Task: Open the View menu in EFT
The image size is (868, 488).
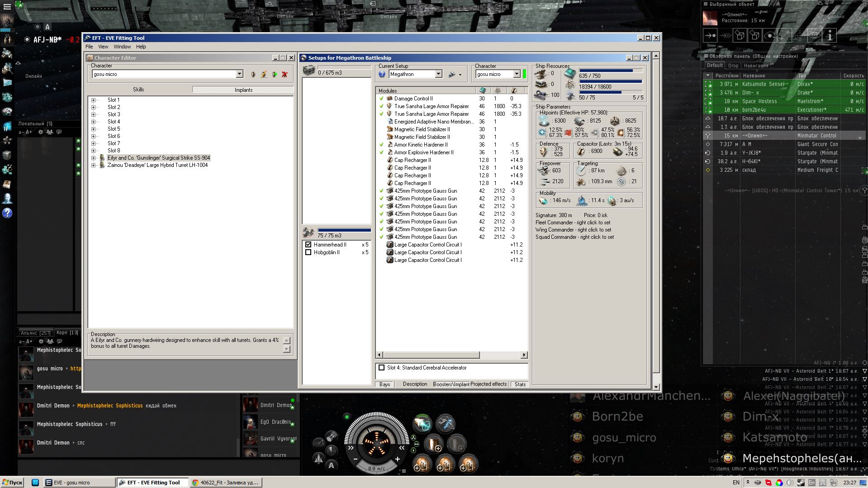Action: click(103, 47)
